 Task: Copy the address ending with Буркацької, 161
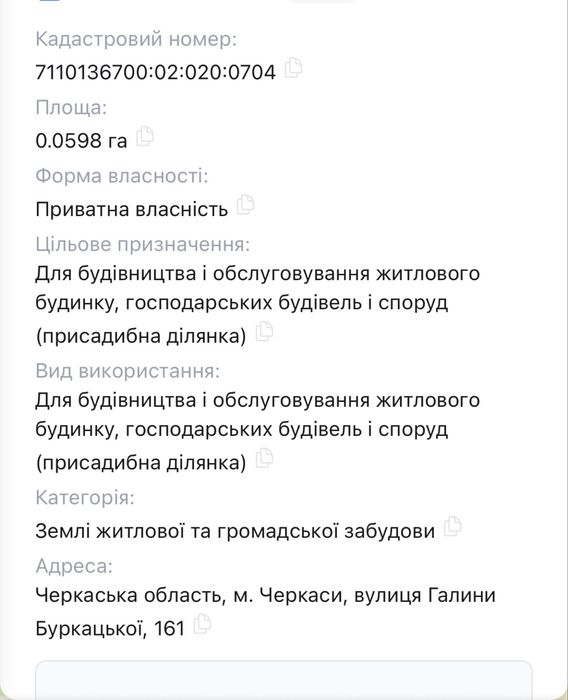[202, 624]
